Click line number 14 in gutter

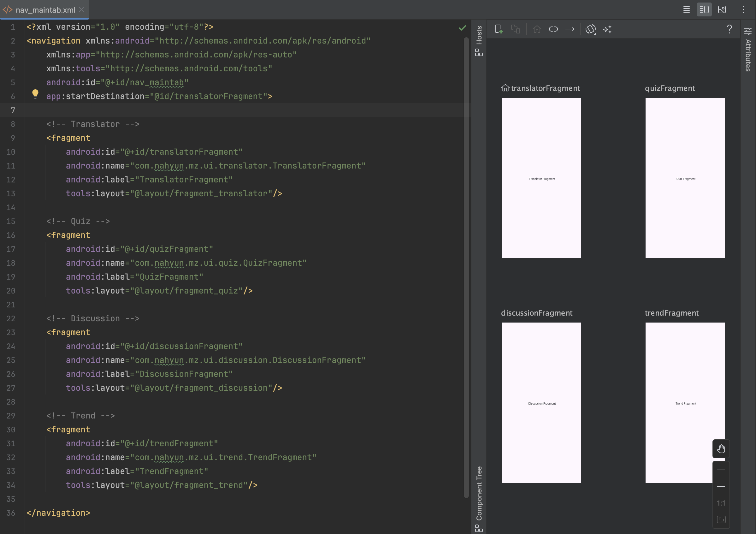(11, 207)
